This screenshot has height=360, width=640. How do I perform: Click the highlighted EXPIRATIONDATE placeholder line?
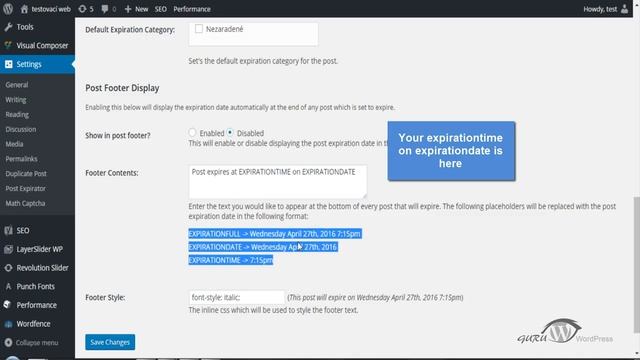263,247
